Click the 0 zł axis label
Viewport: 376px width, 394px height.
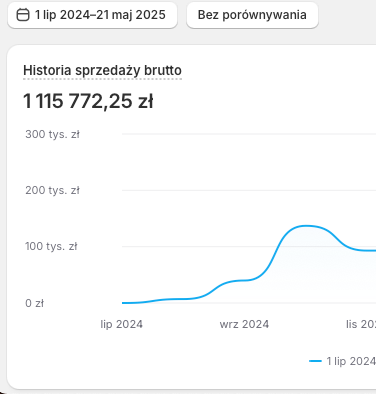34,303
